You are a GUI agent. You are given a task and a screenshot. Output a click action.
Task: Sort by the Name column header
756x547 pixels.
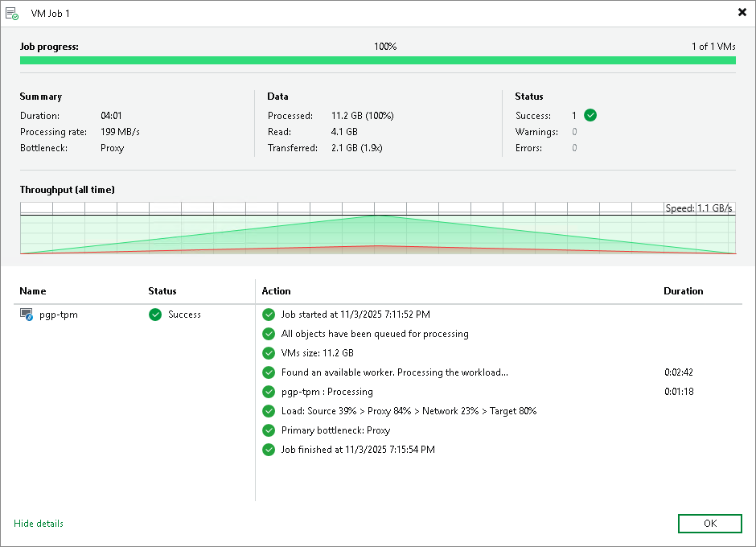coord(33,291)
